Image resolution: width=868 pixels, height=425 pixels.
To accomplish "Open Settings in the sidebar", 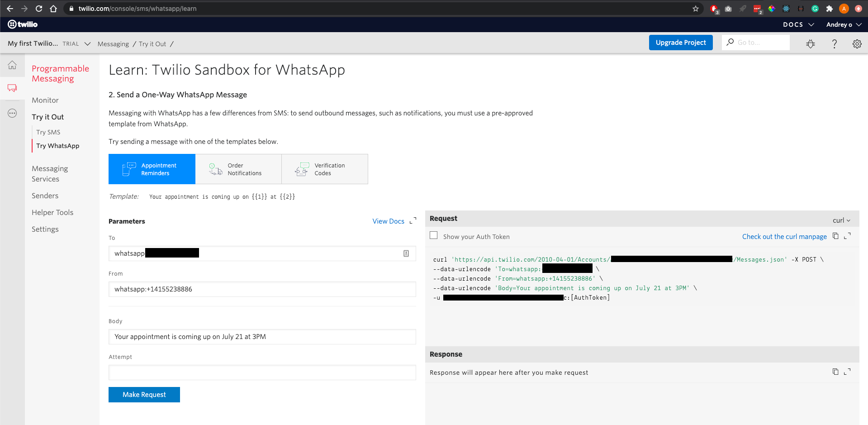I will tap(45, 229).
